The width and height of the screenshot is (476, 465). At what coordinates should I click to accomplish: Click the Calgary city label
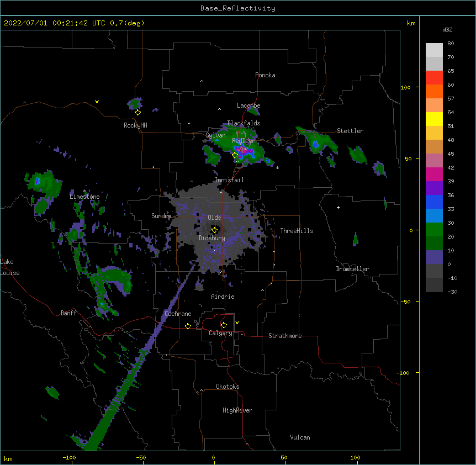(220, 333)
